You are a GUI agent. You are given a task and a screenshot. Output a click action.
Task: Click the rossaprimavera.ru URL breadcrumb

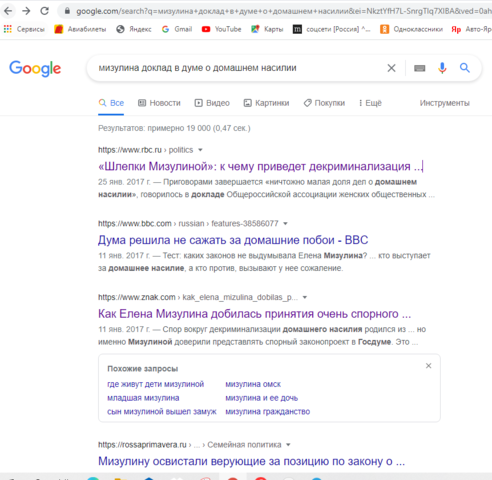(189, 445)
